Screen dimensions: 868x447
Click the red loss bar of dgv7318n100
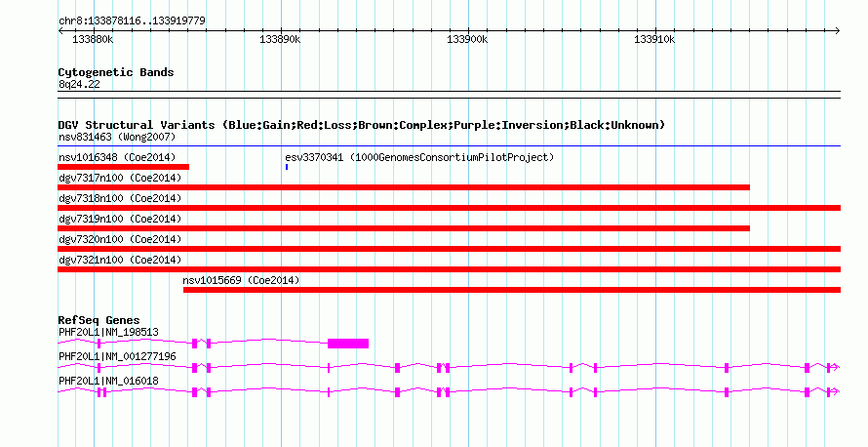click(x=449, y=208)
